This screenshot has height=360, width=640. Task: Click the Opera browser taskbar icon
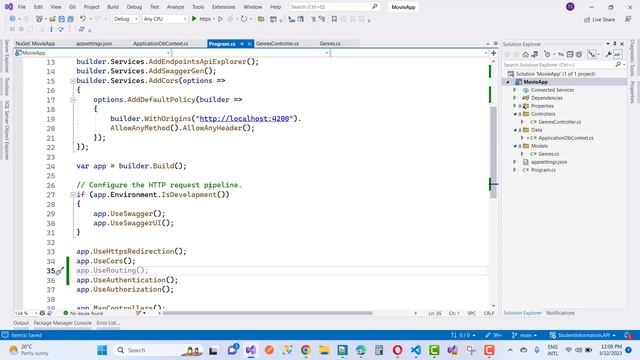click(397, 350)
